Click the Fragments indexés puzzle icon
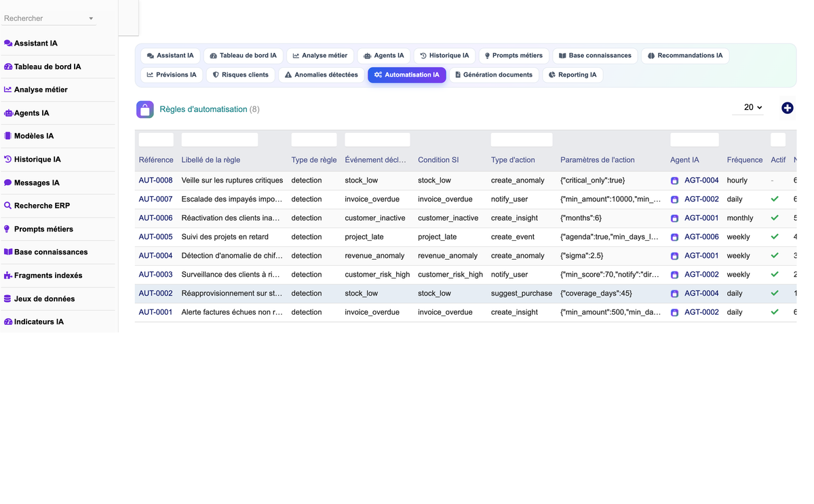 [x=8, y=275]
